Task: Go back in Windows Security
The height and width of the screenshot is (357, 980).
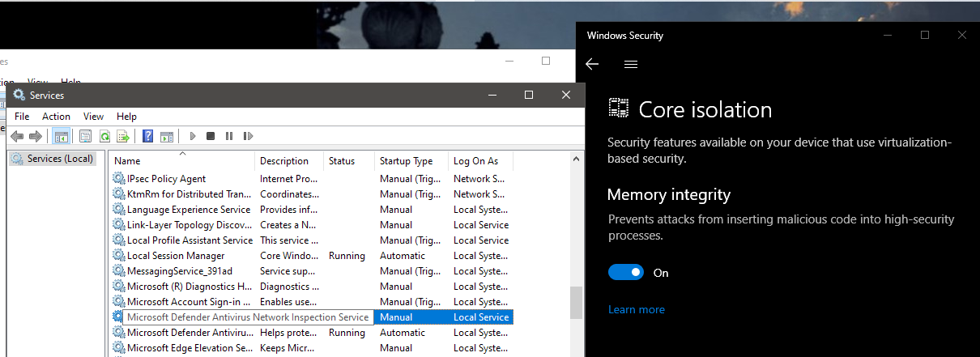Action: (x=592, y=64)
